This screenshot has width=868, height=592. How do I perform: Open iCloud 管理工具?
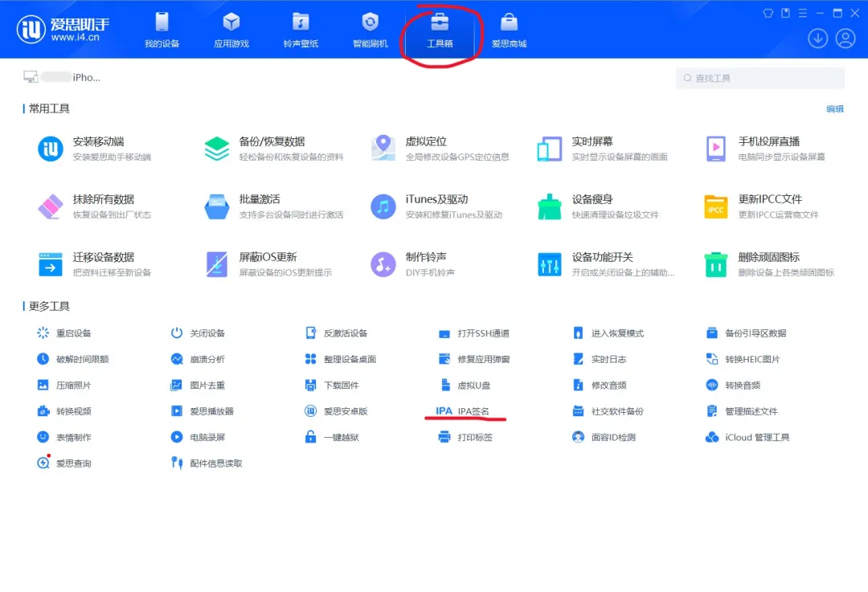point(747,437)
